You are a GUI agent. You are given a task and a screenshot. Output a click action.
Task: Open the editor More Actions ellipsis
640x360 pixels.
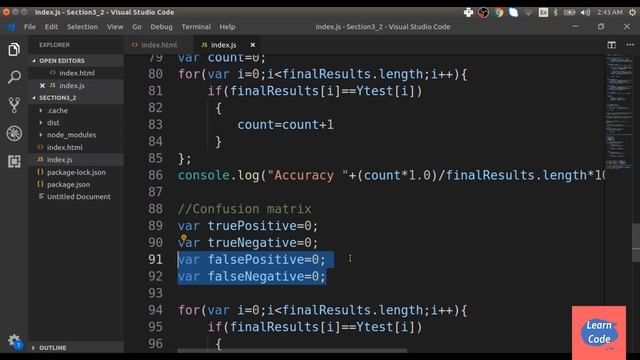coord(630,44)
